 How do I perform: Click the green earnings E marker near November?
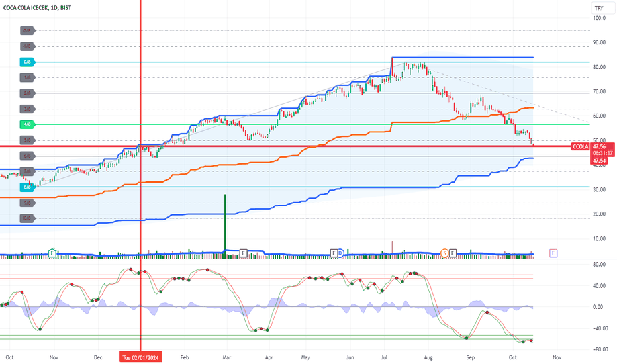[x=52, y=253]
